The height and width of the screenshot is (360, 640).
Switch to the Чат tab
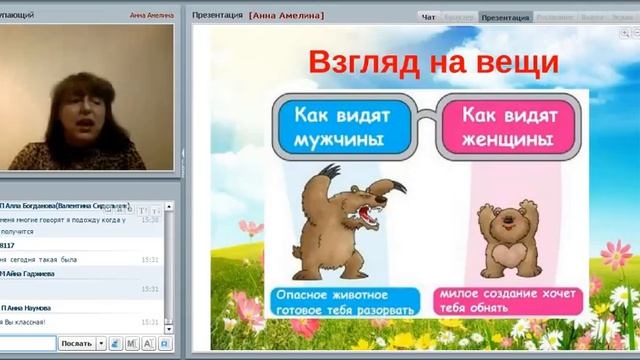coord(429,17)
